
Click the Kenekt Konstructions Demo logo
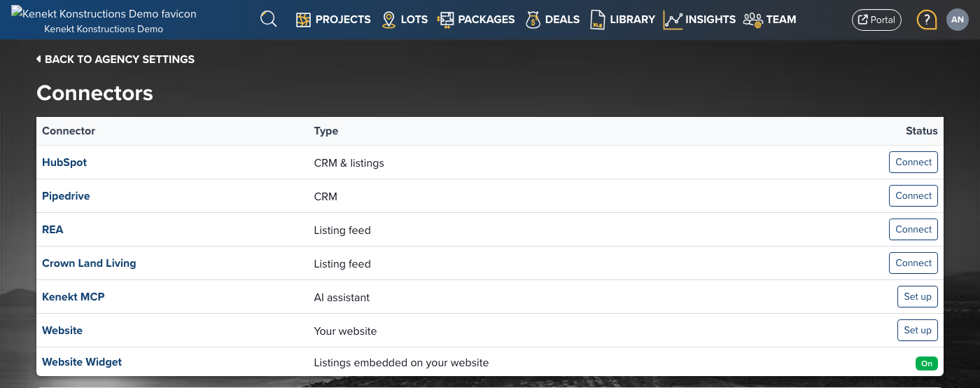[104, 13]
